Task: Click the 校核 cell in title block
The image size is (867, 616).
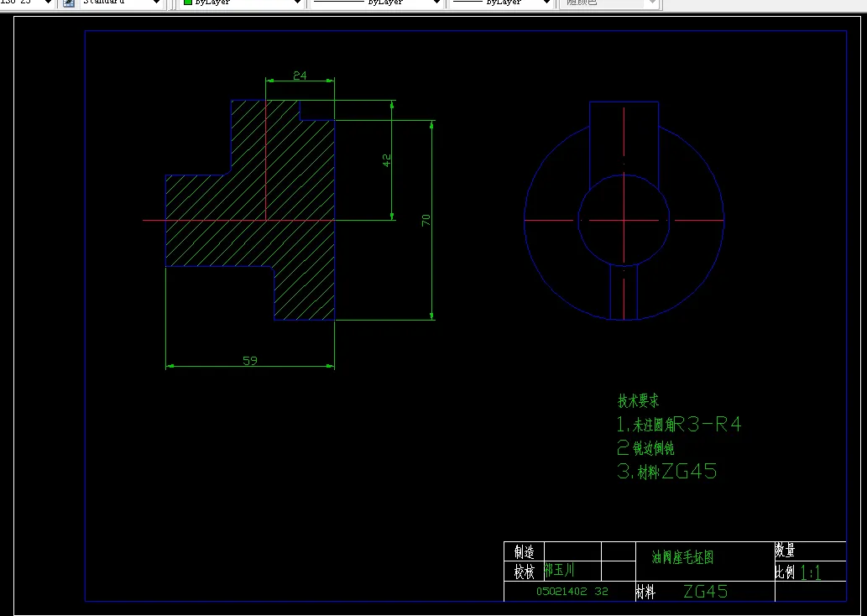Action: [525, 572]
